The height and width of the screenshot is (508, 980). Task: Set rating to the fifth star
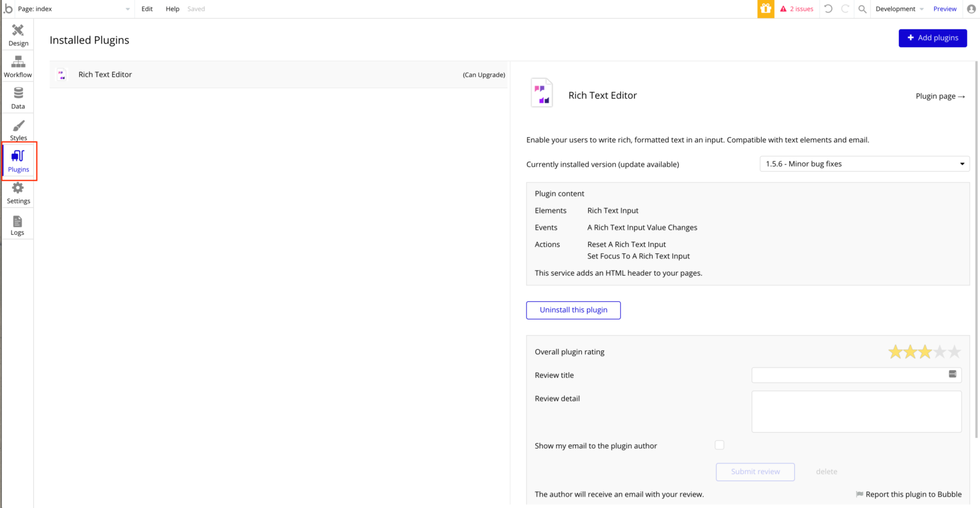[x=954, y=352]
